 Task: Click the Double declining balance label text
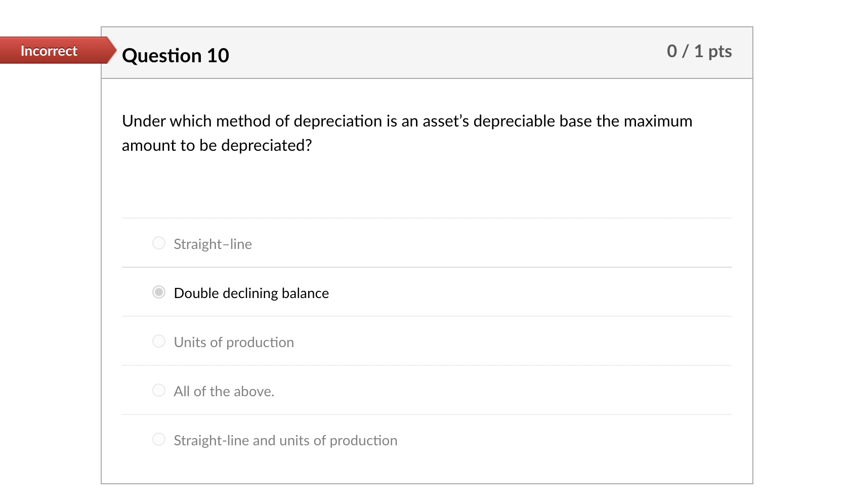click(251, 292)
